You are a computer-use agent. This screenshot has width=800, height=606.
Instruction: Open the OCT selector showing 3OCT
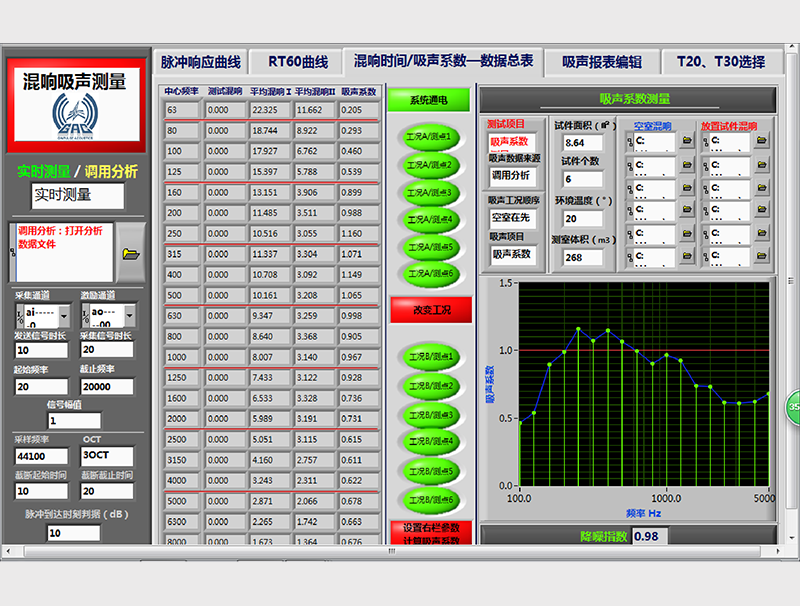point(107,456)
